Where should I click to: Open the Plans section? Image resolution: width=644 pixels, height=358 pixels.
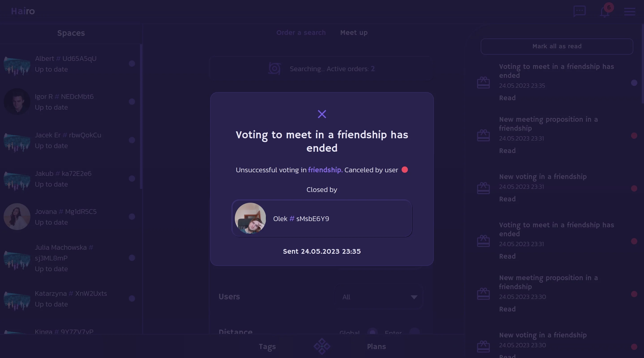pos(376,347)
